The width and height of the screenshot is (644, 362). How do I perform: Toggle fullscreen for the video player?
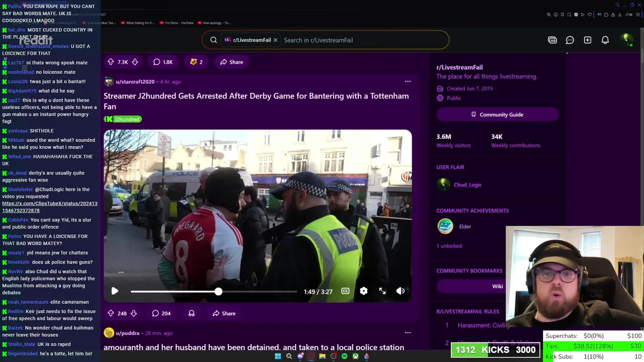tap(382, 291)
